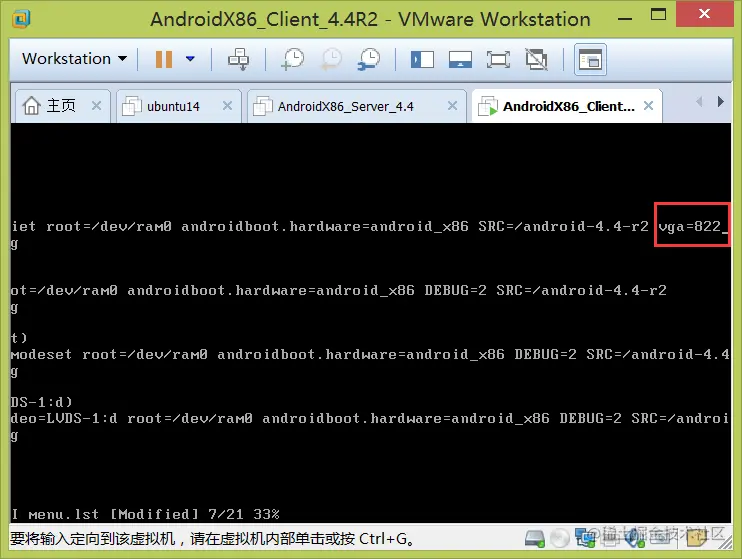The height and width of the screenshot is (559, 742).
Task: Toggle the library sidebar view
Action: pyautogui.click(x=422, y=60)
